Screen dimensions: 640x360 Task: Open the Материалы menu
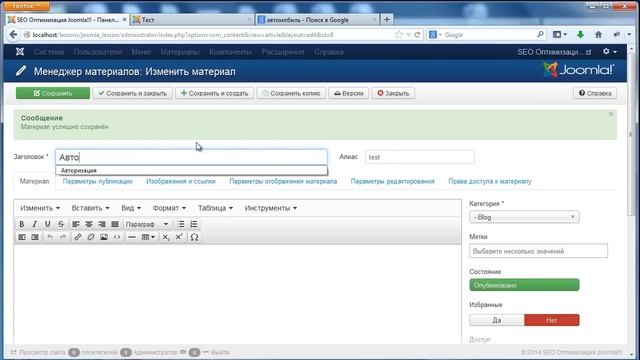pos(180,52)
